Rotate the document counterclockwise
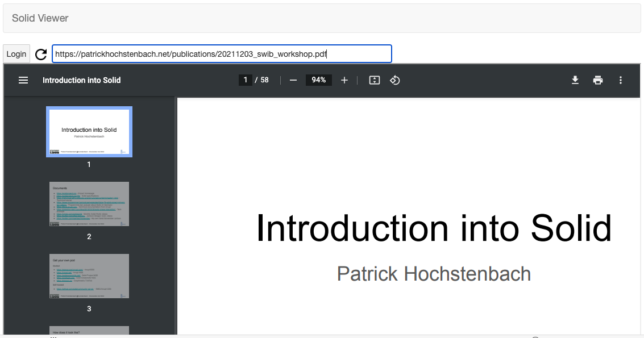Screen dimensions: 644x338 pyautogui.click(x=394, y=80)
